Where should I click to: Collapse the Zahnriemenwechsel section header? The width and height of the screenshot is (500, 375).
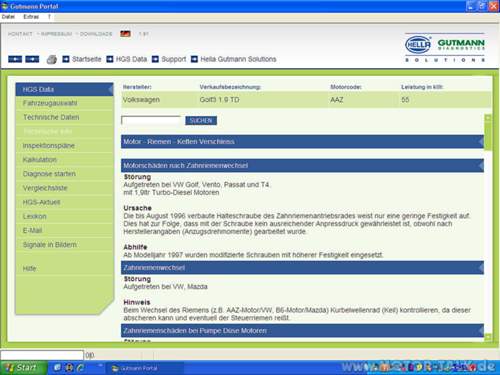point(302,268)
